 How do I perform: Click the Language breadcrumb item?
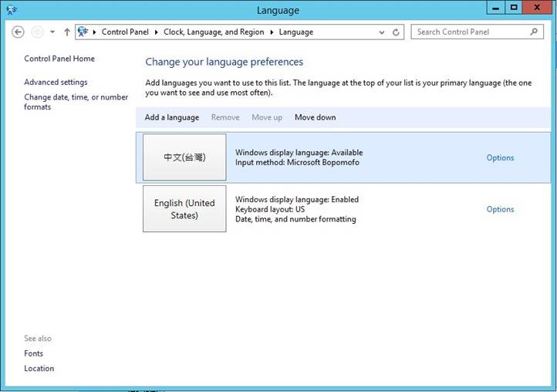296,32
